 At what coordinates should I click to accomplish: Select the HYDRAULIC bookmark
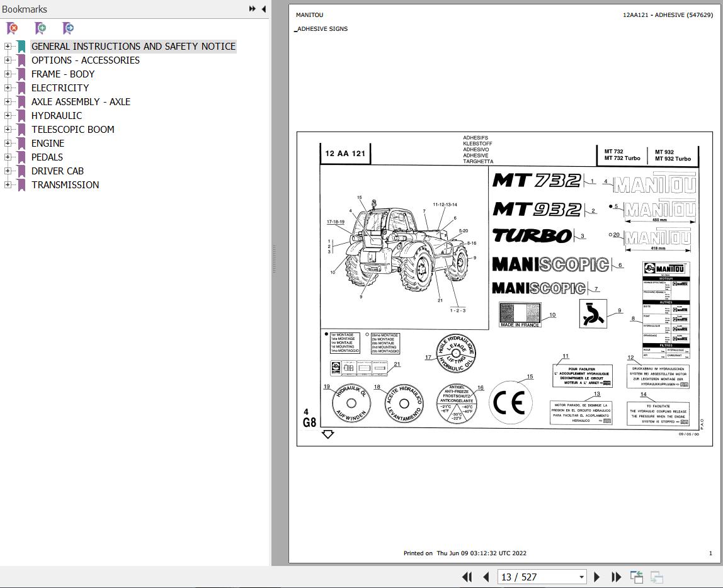(56, 116)
